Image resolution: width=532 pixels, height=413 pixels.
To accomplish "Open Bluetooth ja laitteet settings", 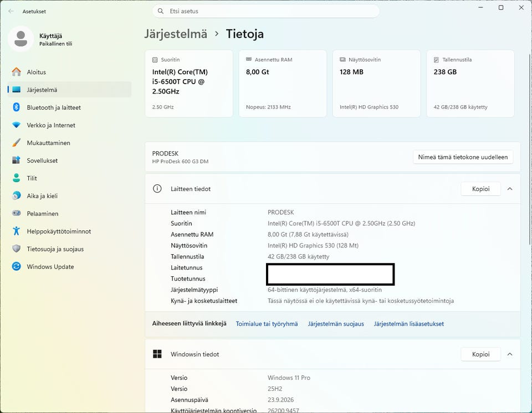I will (x=70, y=107).
